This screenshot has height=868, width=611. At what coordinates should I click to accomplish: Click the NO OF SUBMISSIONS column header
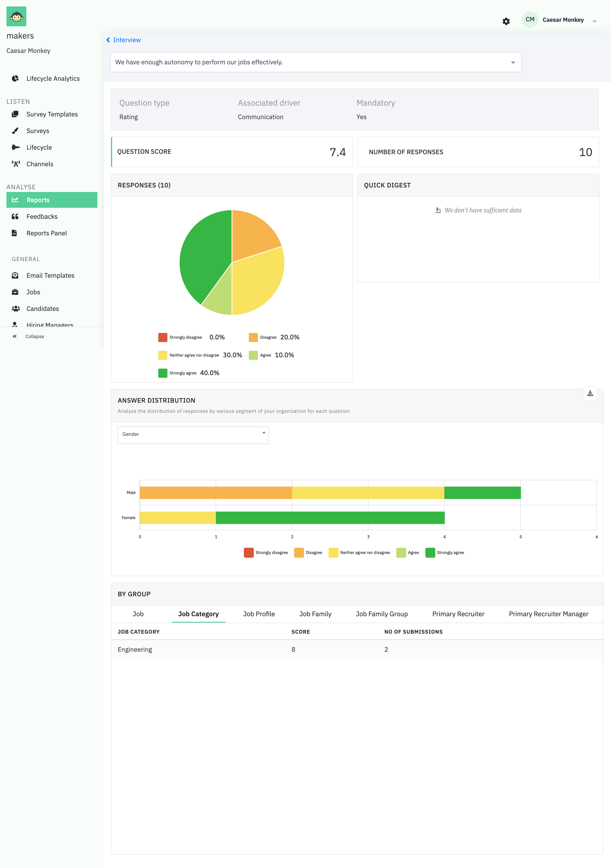point(413,632)
